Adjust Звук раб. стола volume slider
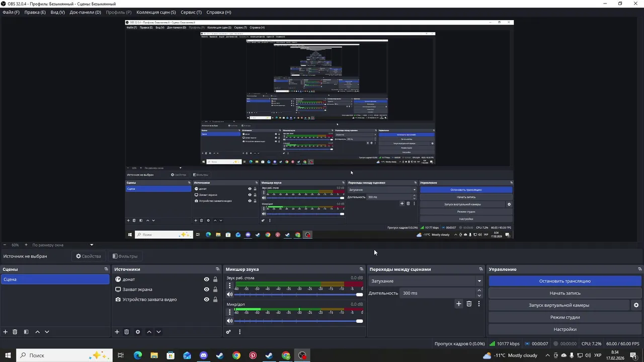Image resolution: width=644 pixels, height=362 pixels. click(x=299, y=295)
